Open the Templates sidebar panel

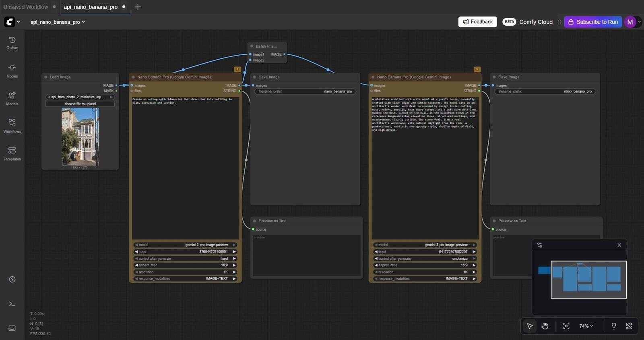click(x=12, y=153)
